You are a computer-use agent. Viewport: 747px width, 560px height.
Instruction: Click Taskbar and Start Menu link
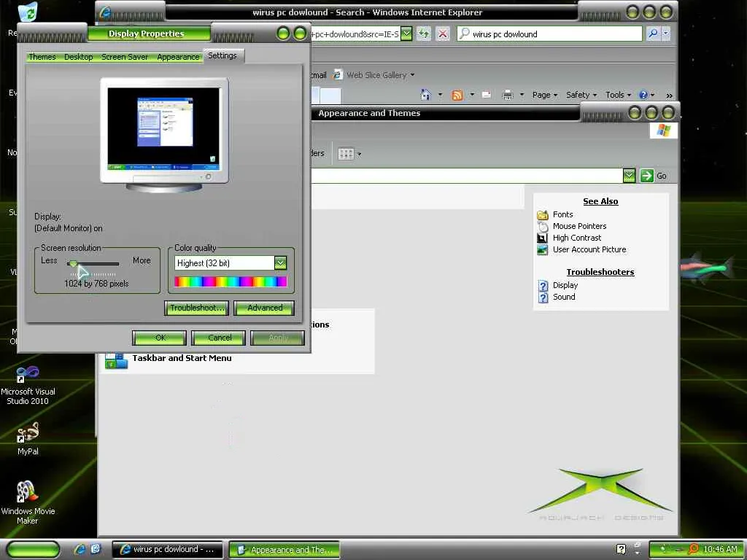click(x=182, y=358)
